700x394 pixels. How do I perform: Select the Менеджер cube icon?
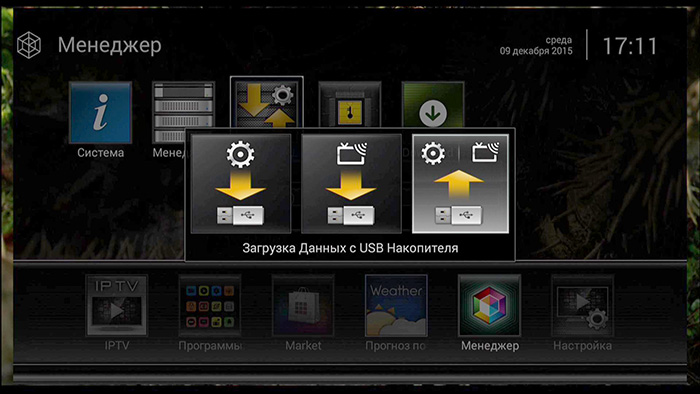coord(489,305)
